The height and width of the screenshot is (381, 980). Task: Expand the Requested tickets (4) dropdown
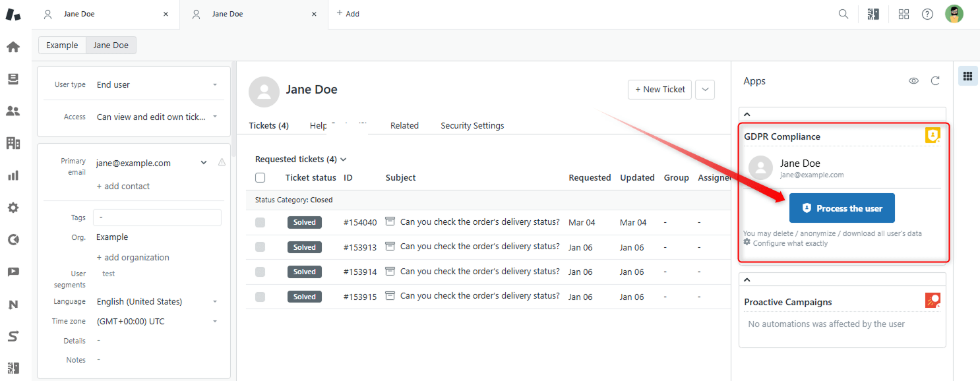[x=301, y=159]
